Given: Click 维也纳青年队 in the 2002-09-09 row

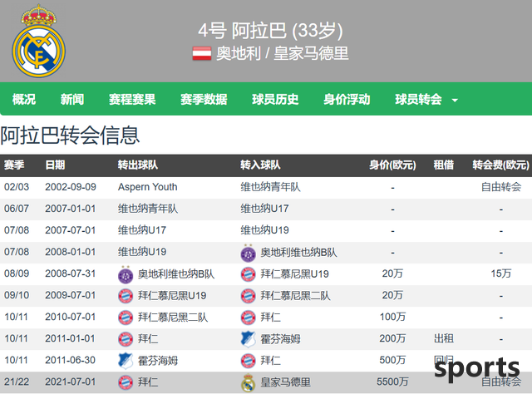Looking at the screenshot, I should (270, 187).
